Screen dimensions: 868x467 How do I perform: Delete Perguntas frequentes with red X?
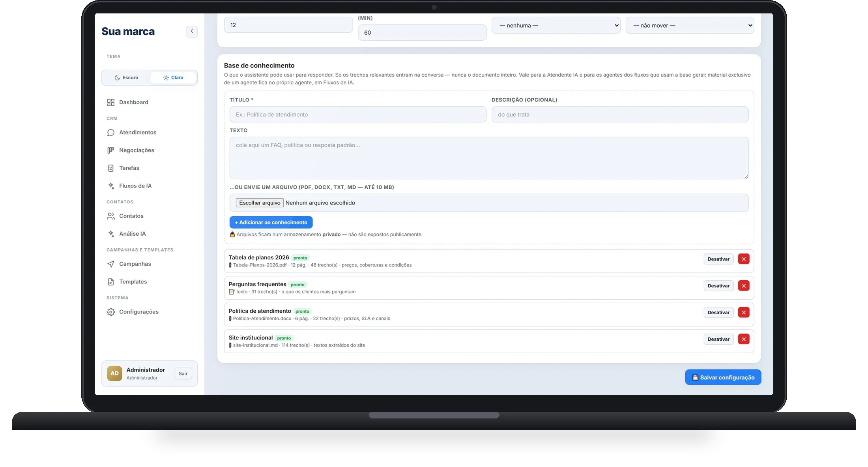744,286
